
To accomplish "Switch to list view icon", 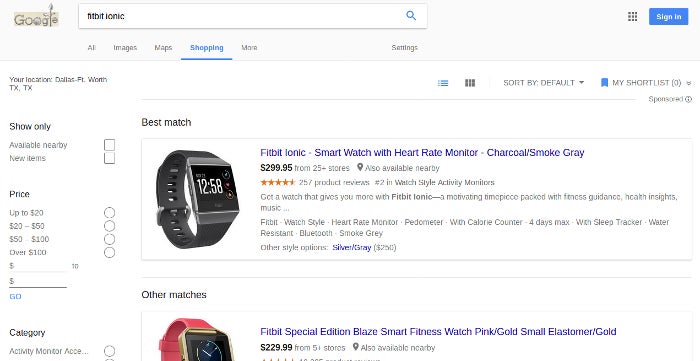I will 443,83.
